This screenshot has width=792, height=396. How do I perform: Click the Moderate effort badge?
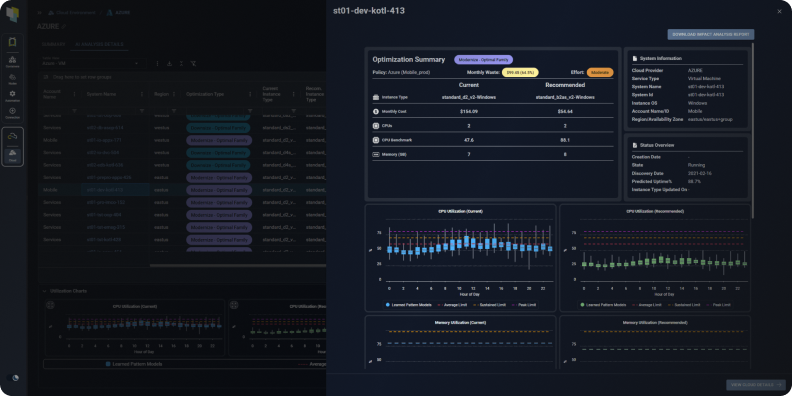(600, 73)
